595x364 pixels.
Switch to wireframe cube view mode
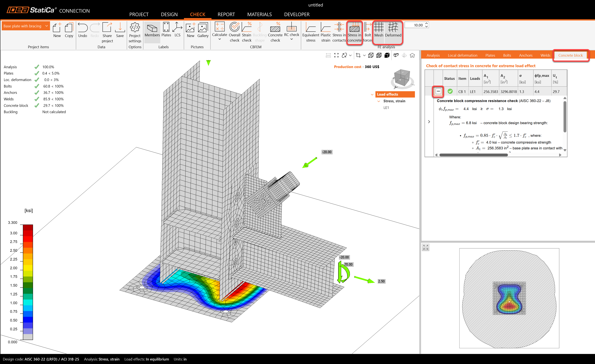(371, 55)
